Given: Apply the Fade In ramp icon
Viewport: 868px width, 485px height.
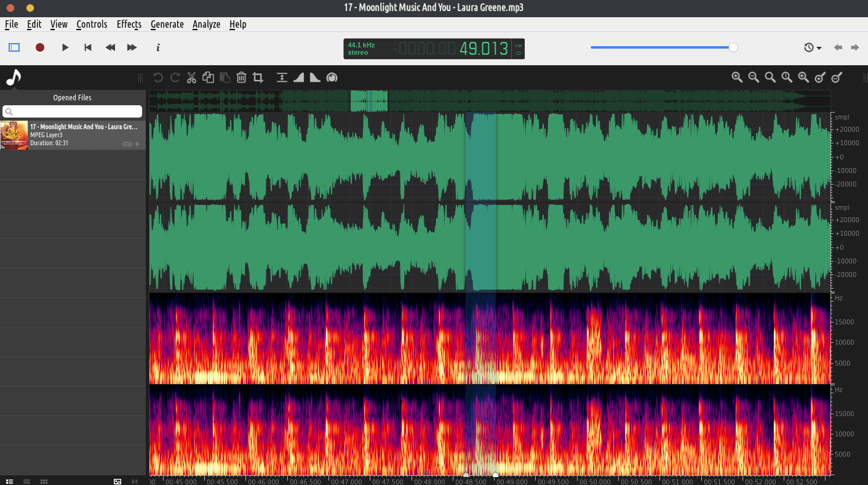Looking at the screenshot, I should (x=298, y=78).
